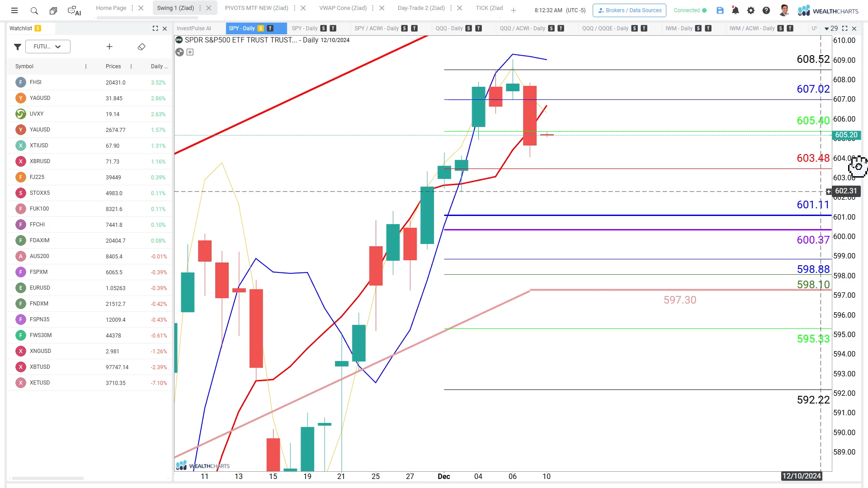868x488 pixels.
Task: Open options menu for Swing 1 tab
Action: pyautogui.click(x=200, y=8)
